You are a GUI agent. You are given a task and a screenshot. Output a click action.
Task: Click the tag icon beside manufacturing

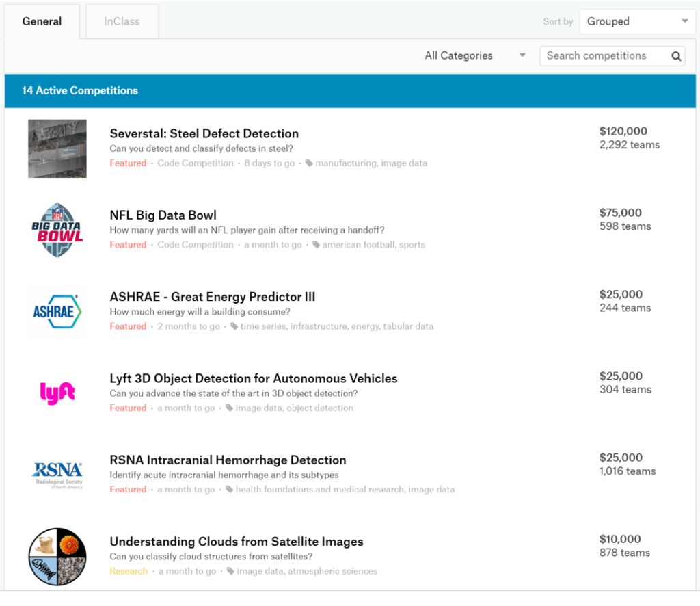[309, 163]
